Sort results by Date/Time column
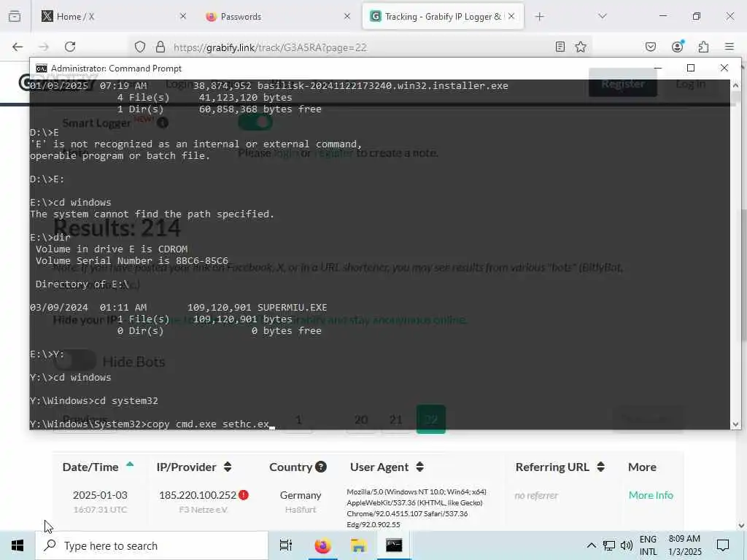The height and width of the screenshot is (560, 747). 98,467
